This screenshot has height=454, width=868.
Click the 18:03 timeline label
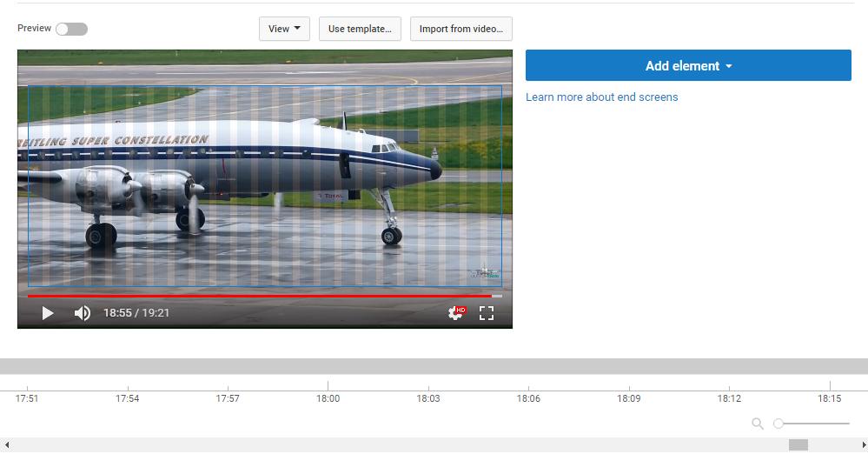click(x=427, y=398)
